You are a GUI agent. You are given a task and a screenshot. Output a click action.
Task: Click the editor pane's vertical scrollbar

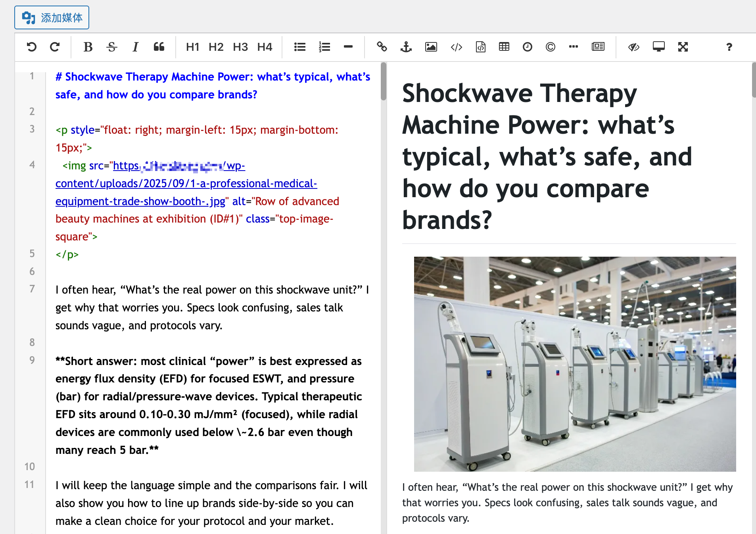click(x=384, y=81)
